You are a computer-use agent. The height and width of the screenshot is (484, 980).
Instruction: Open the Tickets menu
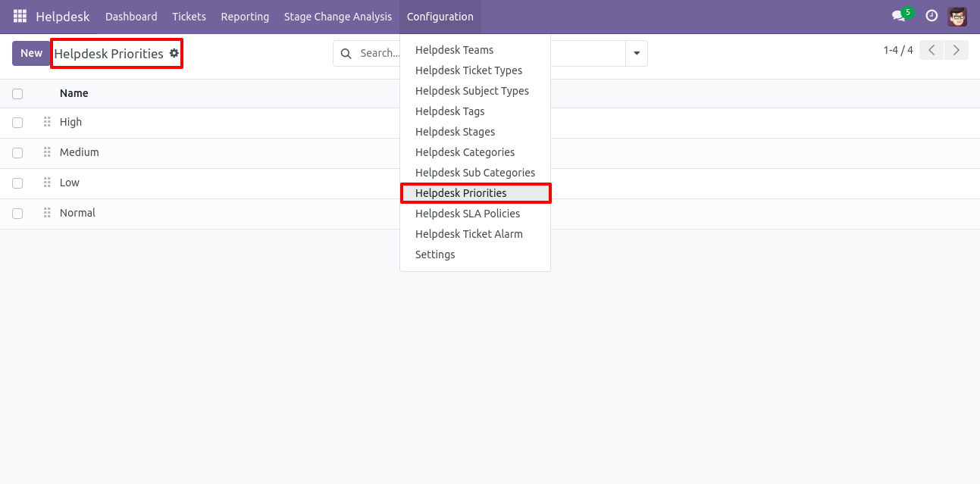[x=189, y=17]
